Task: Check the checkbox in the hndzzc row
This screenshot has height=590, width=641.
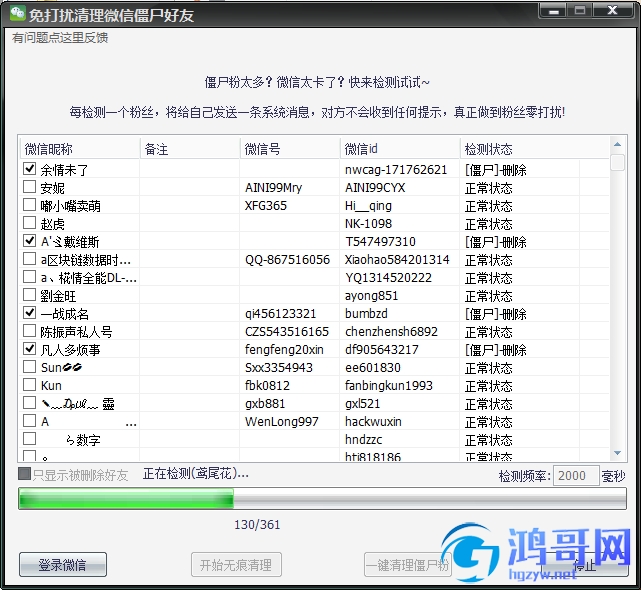Action: pos(29,438)
